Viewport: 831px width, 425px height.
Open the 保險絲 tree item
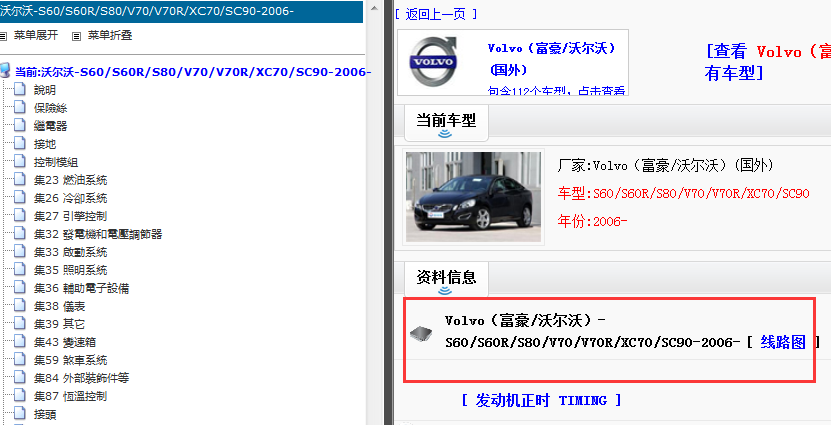50,108
